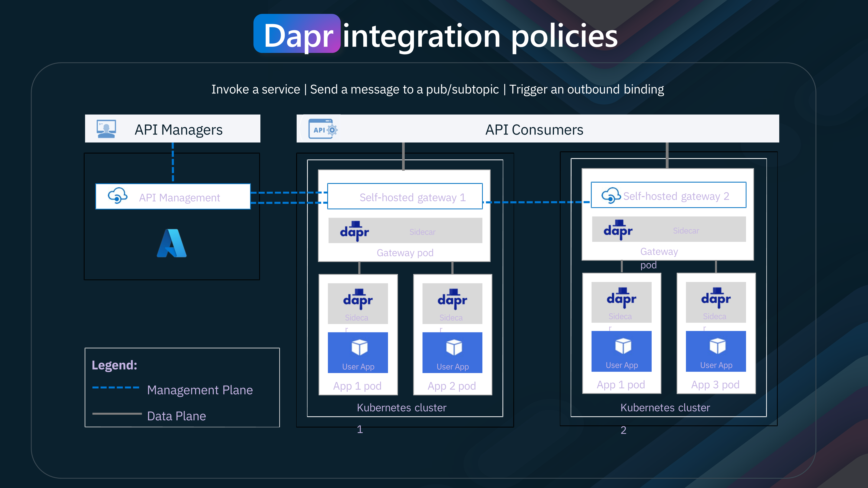Click the API Managers user monitor icon
868x488 pixels.
(106, 129)
